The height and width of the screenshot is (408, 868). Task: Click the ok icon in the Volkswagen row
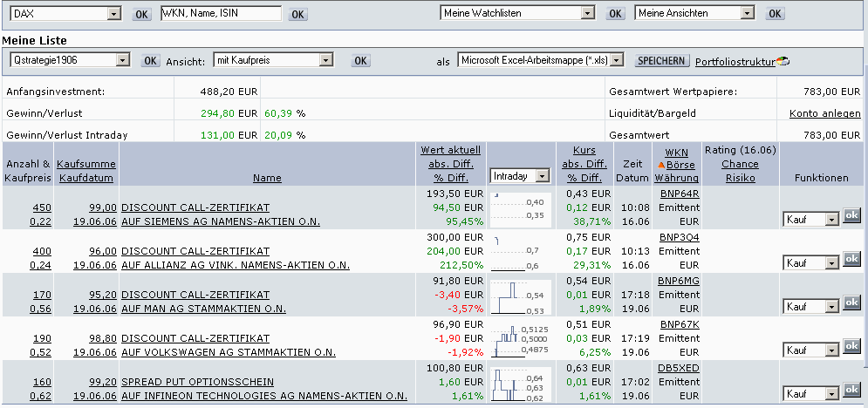tap(851, 347)
